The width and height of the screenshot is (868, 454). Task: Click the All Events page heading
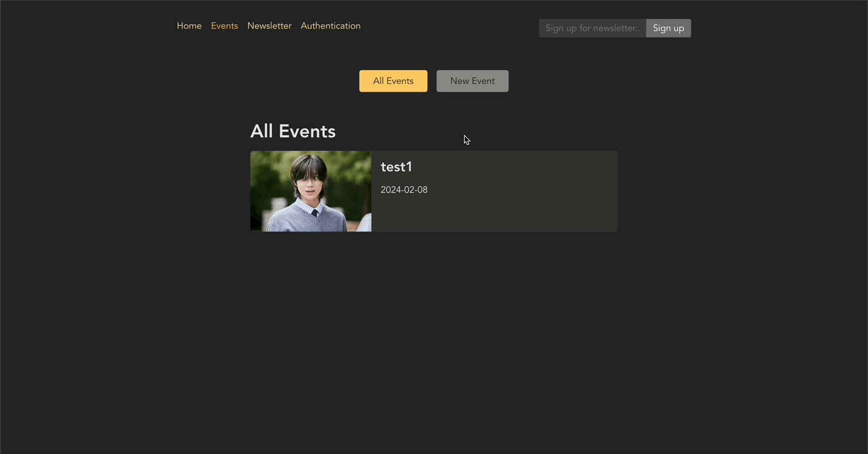(293, 131)
